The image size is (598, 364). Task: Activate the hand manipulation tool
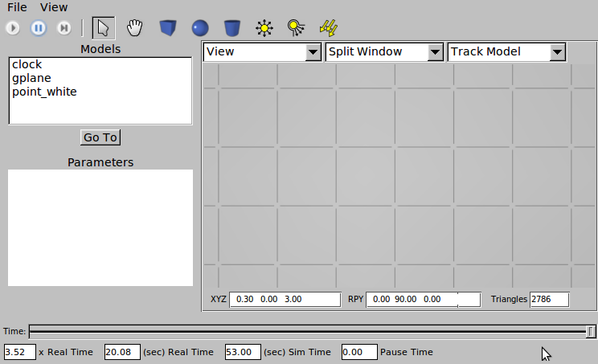[x=134, y=28]
